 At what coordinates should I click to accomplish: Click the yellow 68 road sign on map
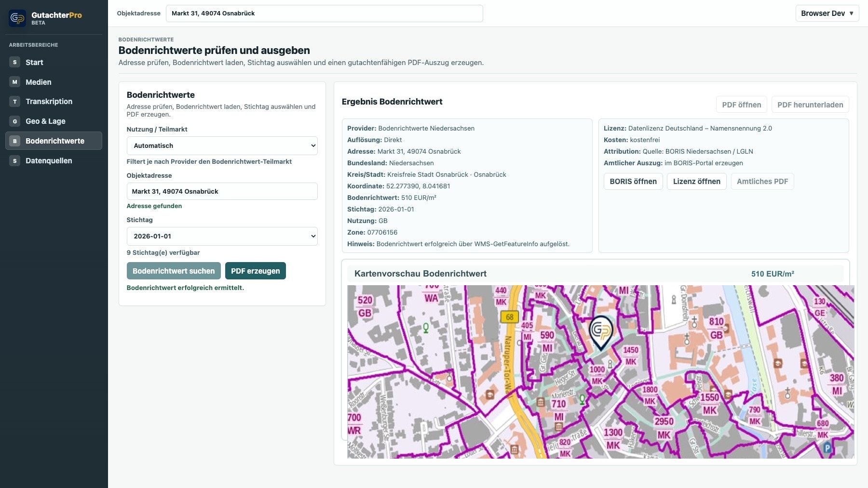(x=510, y=317)
